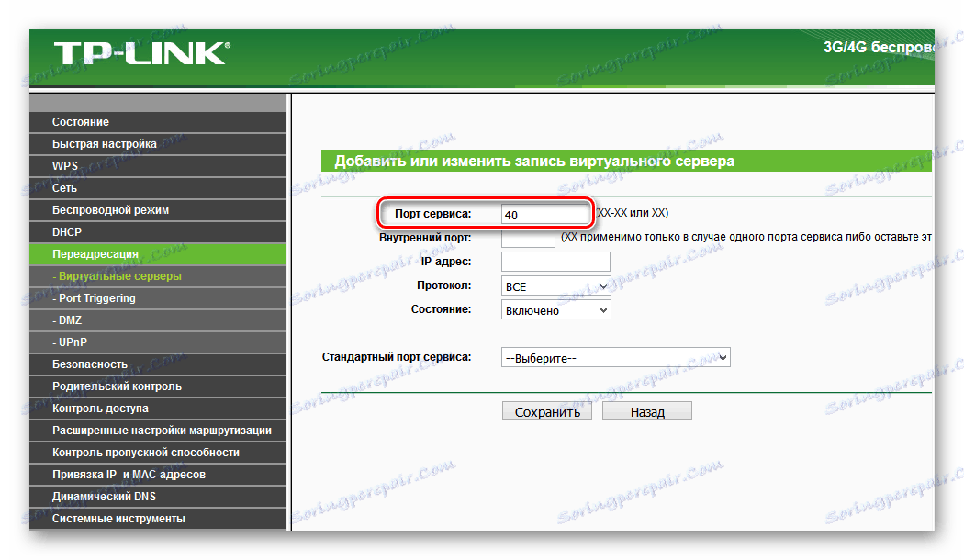Expand the Протокол dropdown

555,286
